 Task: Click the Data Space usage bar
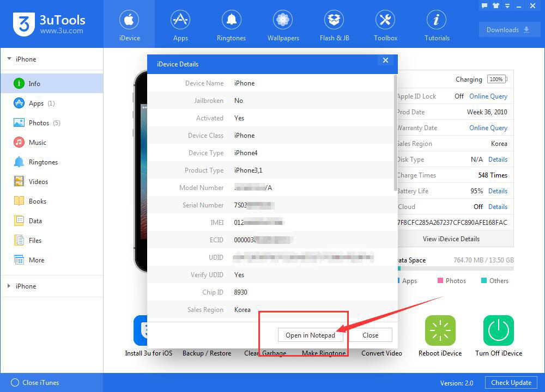coord(456,268)
